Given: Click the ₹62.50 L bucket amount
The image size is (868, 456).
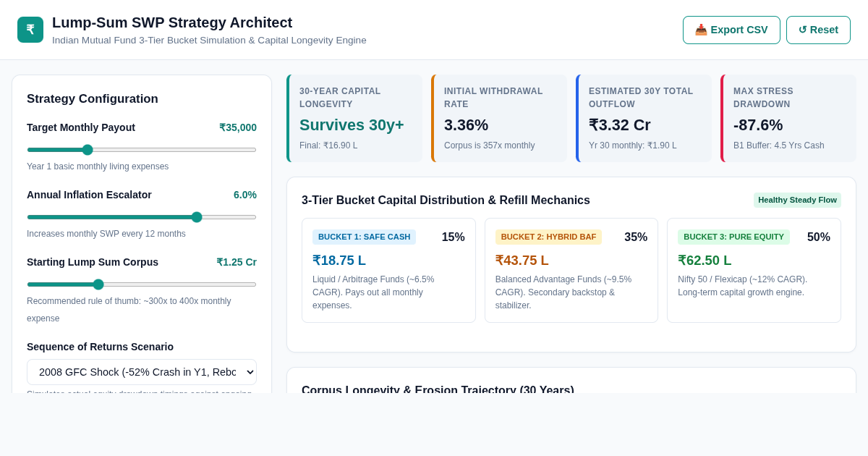Looking at the screenshot, I should 705,261.
